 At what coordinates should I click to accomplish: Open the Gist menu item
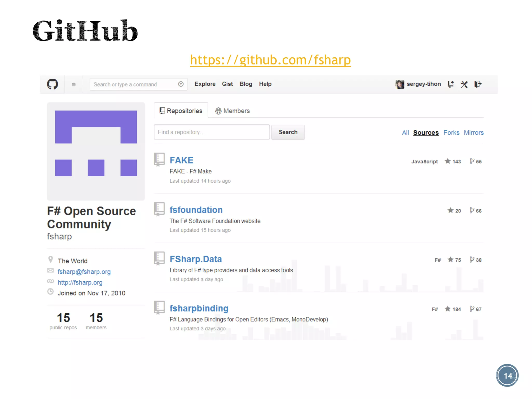pos(227,84)
